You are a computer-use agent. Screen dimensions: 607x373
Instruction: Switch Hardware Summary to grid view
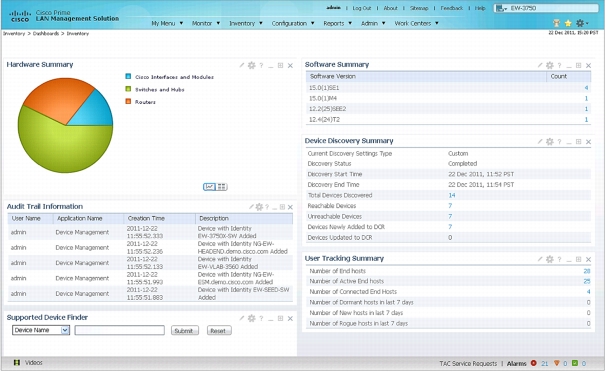click(221, 187)
